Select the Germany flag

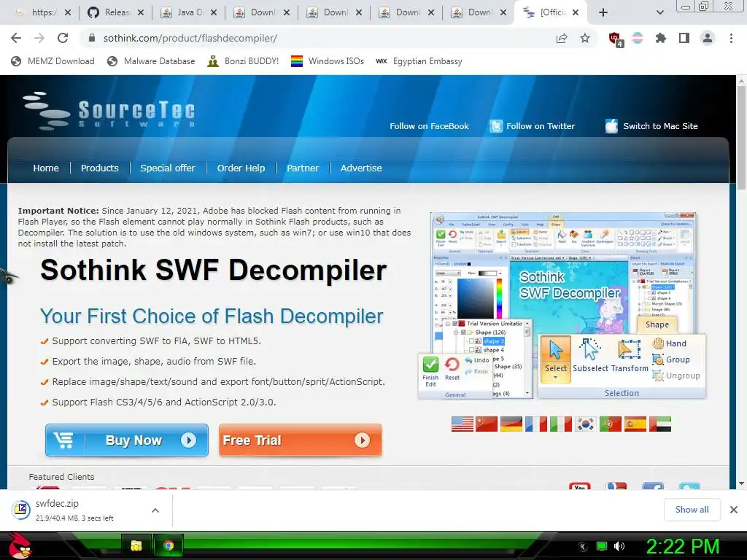[x=511, y=424]
